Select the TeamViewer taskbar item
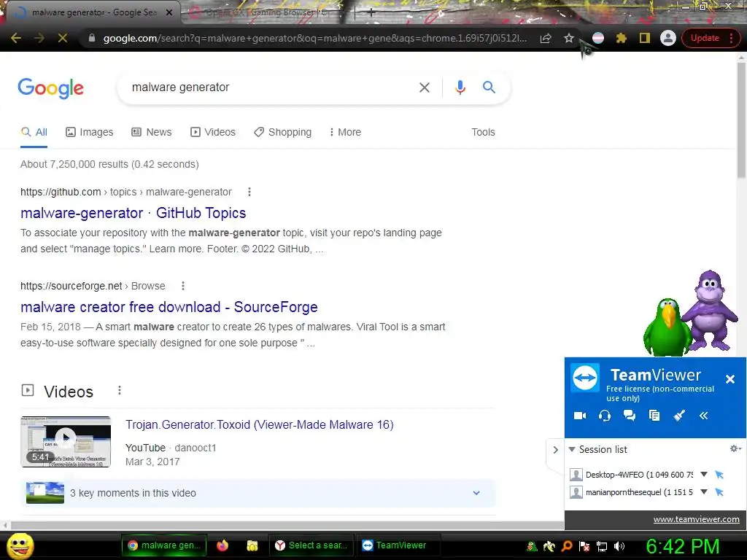This screenshot has height=560, width=747. [398, 545]
